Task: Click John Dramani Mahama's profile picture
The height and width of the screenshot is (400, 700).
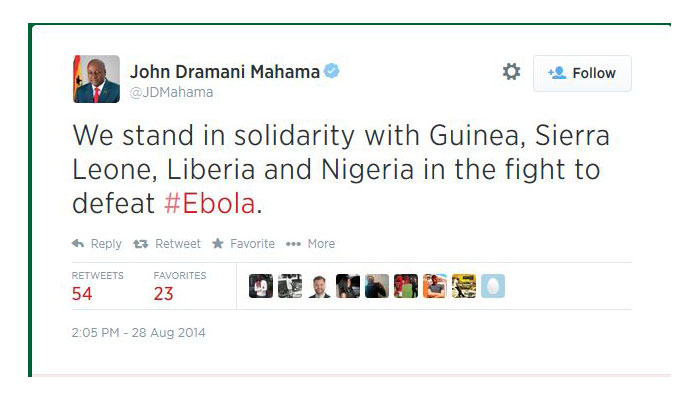Action: pos(96,79)
